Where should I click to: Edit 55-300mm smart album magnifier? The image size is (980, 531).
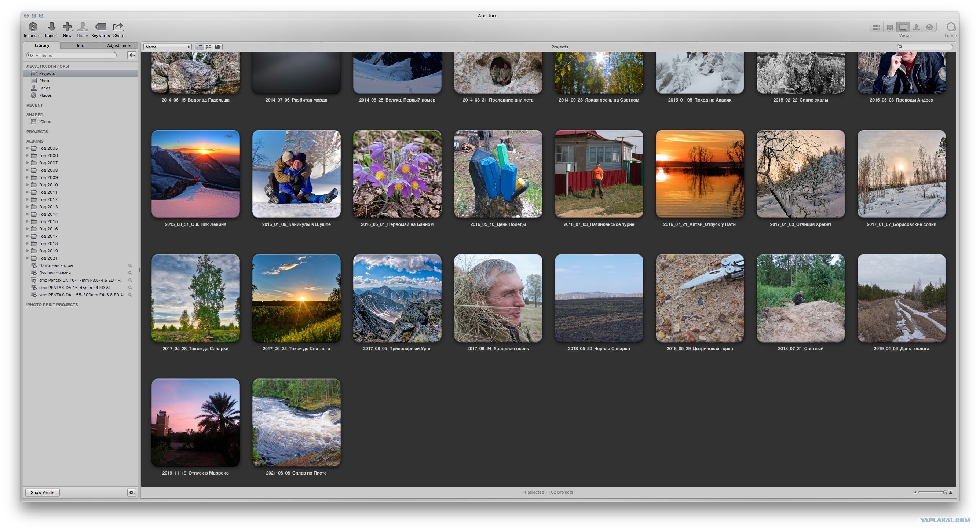pos(130,295)
